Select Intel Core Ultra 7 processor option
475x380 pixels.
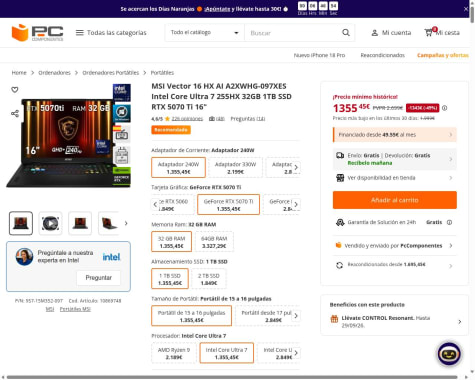[x=226, y=353]
